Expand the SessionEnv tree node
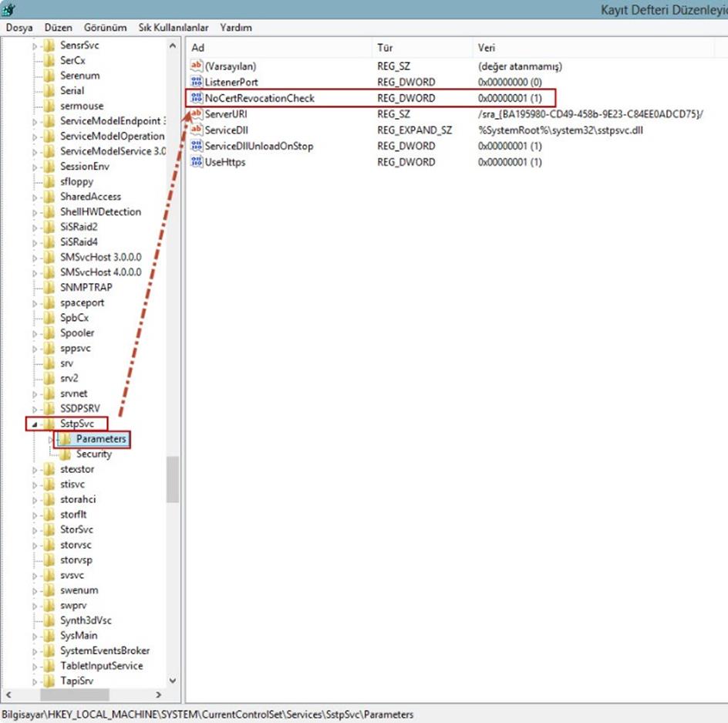 click(35, 167)
